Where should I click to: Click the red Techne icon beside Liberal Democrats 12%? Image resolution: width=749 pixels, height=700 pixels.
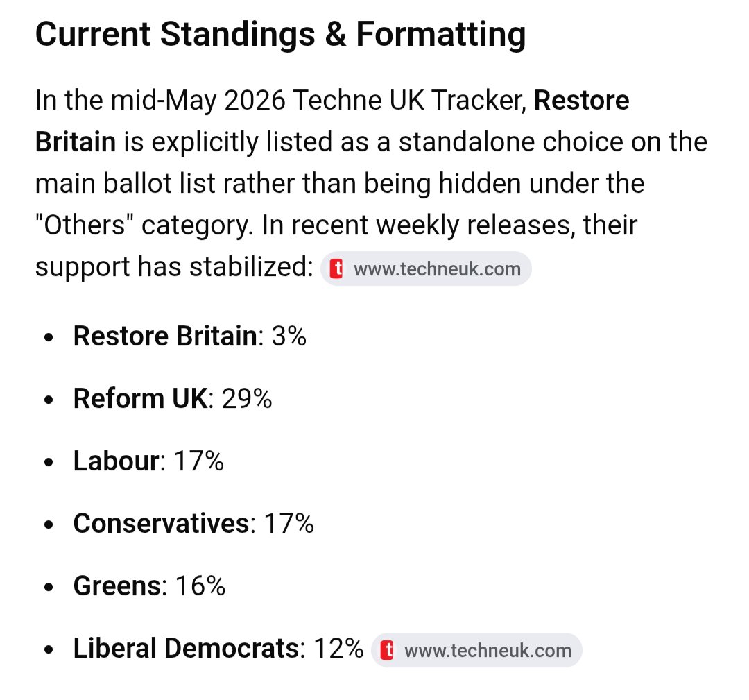pyautogui.click(x=387, y=650)
